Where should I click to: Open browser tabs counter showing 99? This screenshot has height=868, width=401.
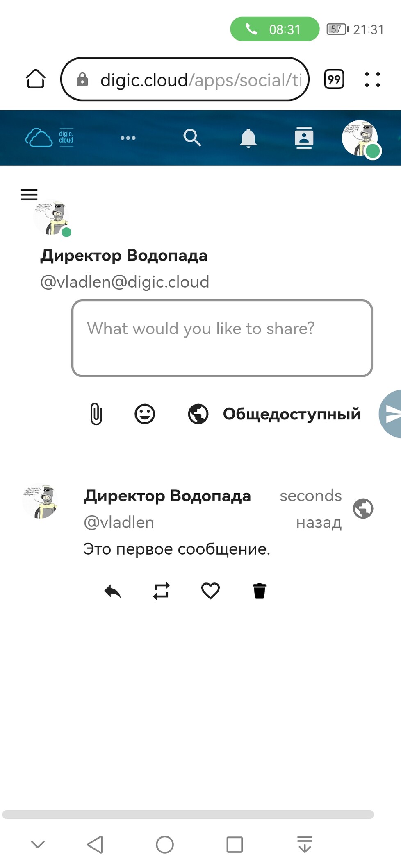coord(334,79)
